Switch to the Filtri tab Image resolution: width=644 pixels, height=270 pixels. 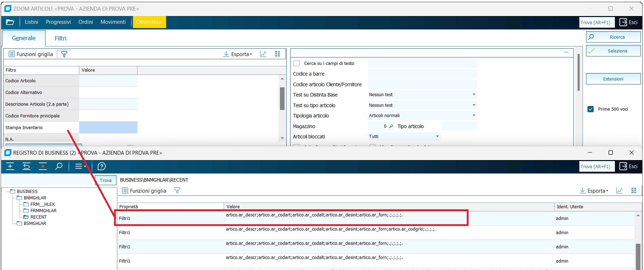coord(60,38)
